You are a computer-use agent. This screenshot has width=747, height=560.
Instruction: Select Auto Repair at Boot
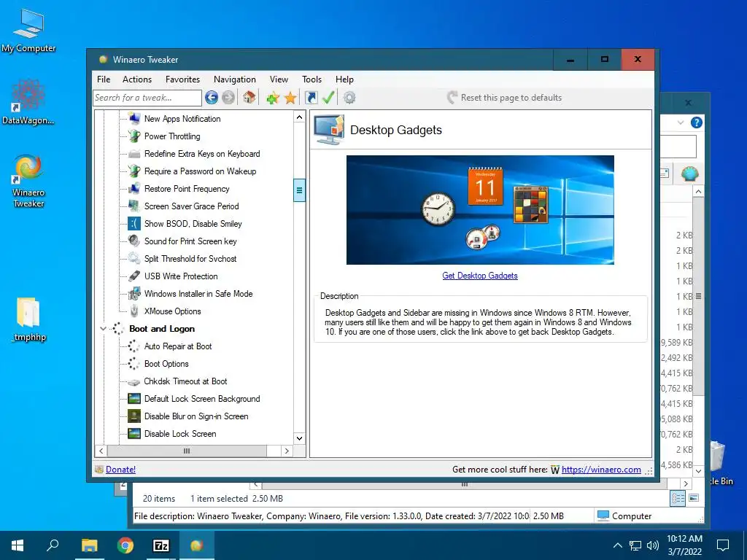(178, 346)
